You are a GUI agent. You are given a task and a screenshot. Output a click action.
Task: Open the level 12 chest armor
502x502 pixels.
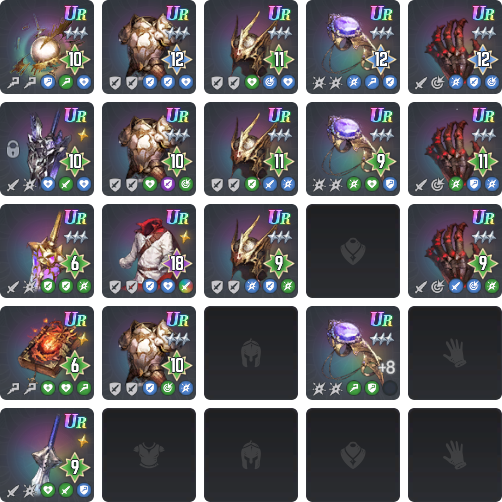pos(149,47)
